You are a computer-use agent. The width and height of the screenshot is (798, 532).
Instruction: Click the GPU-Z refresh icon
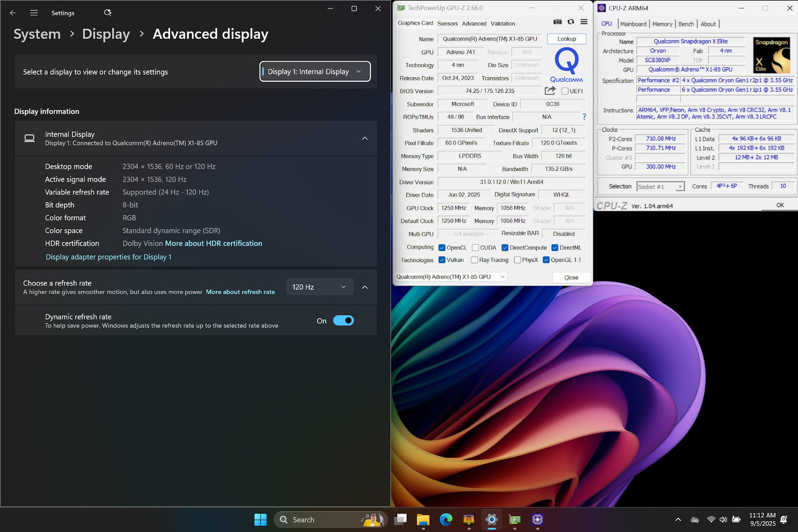pos(571,22)
